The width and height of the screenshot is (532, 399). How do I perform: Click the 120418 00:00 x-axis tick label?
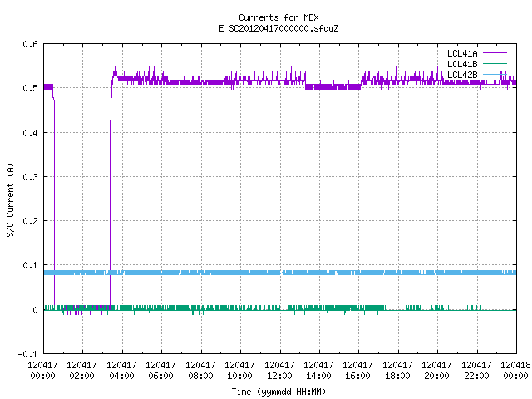515,370
